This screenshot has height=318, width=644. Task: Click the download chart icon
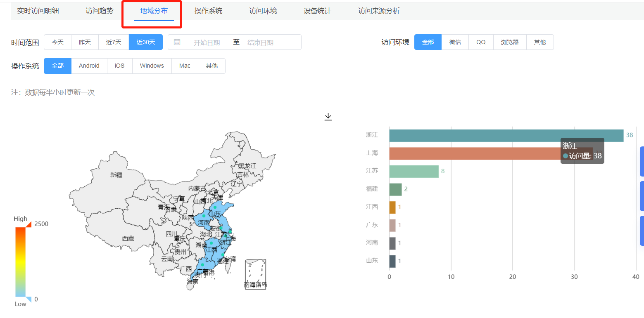(x=328, y=117)
